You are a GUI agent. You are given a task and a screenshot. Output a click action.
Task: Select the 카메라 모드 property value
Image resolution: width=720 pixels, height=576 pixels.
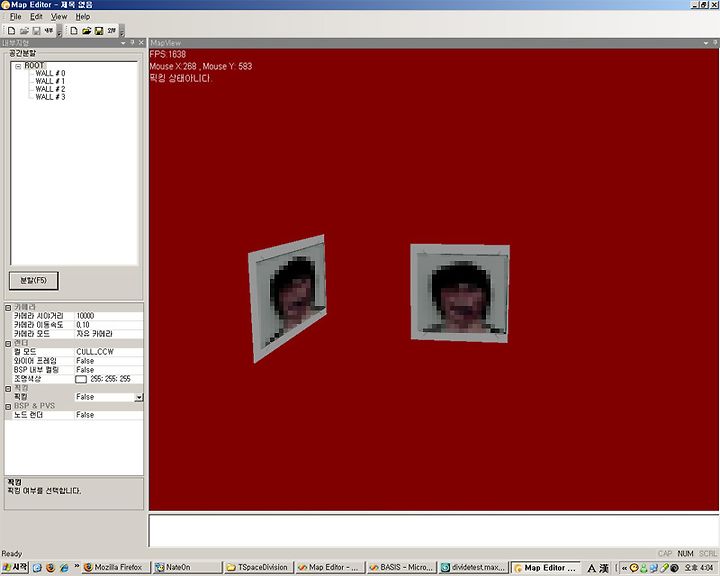tap(108, 334)
